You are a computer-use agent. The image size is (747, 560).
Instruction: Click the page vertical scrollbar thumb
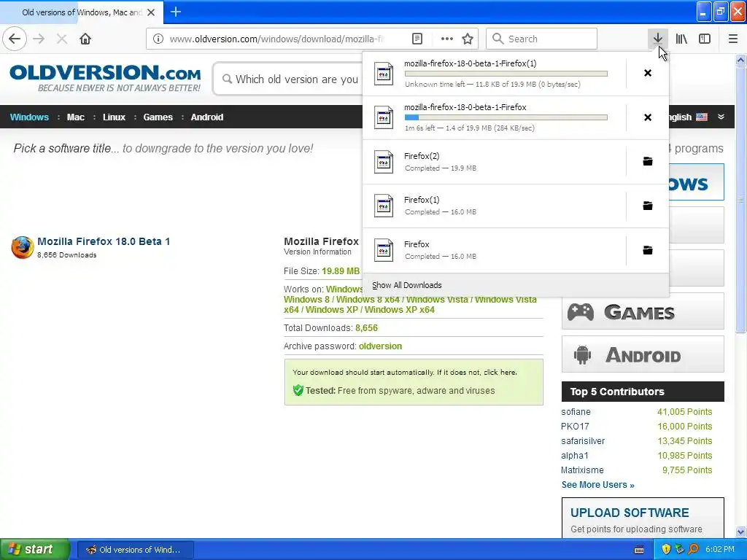click(x=741, y=200)
